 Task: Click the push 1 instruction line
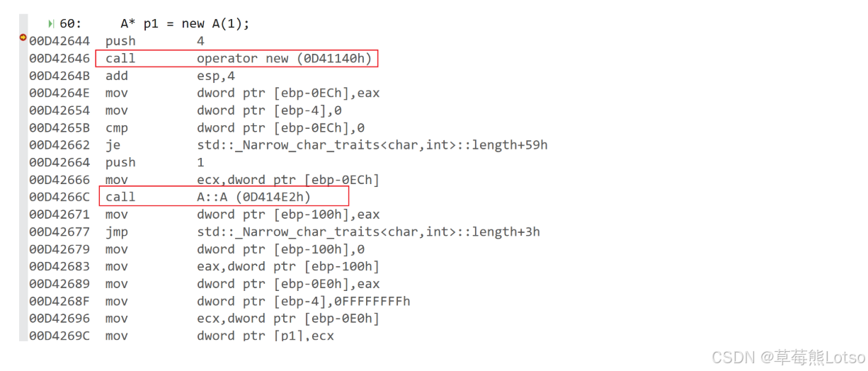coord(117,162)
